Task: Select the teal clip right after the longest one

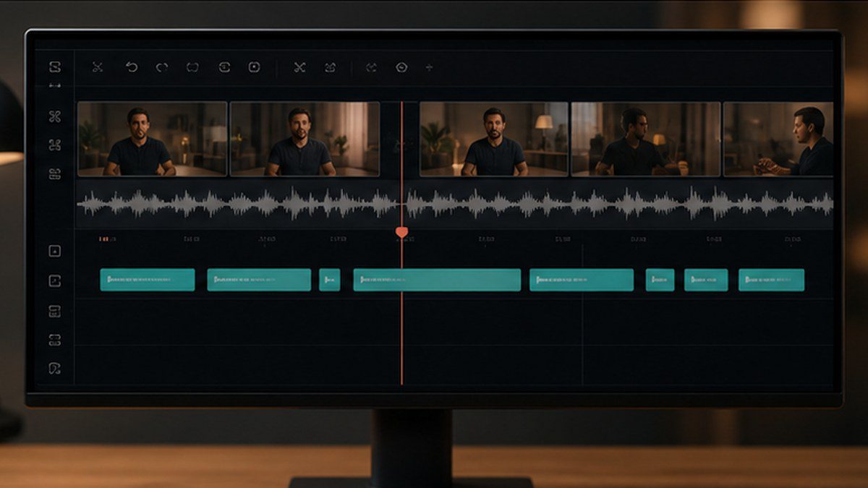Action: point(582,280)
